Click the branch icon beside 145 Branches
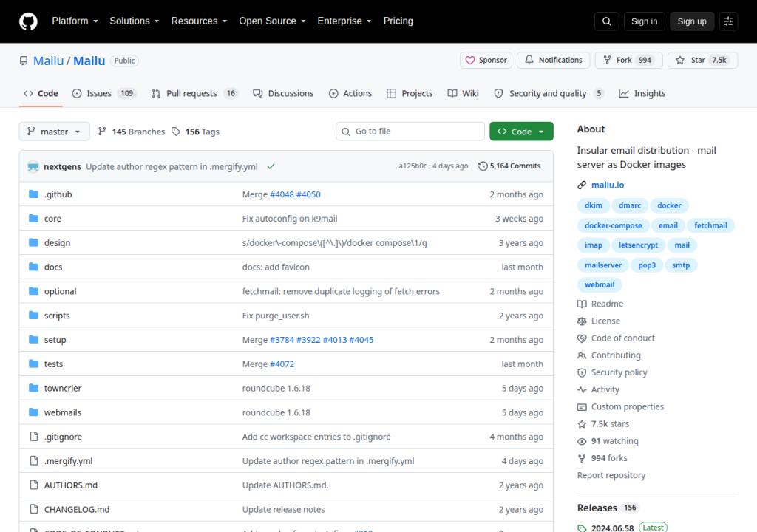 [x=102, y=132]
